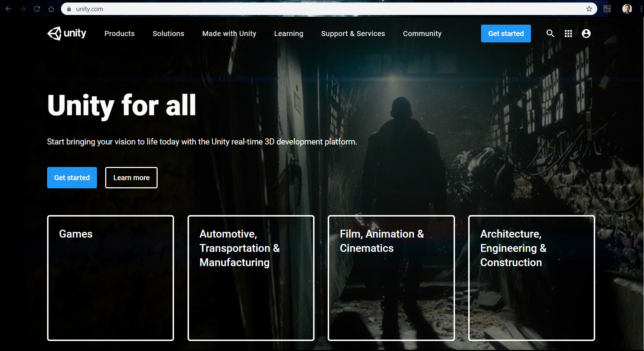Image resolution: width=644 pixels, height=351 pixels.
Task: Open the Products menu
Action: [119, 34]
